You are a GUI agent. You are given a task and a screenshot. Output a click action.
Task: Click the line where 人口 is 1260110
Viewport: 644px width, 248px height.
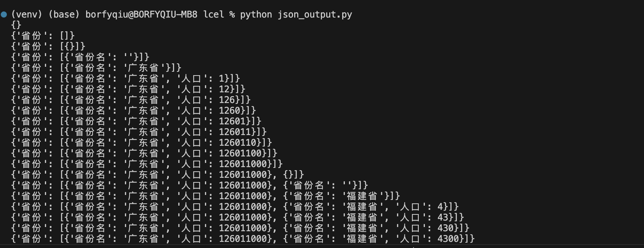coord(141,142)
